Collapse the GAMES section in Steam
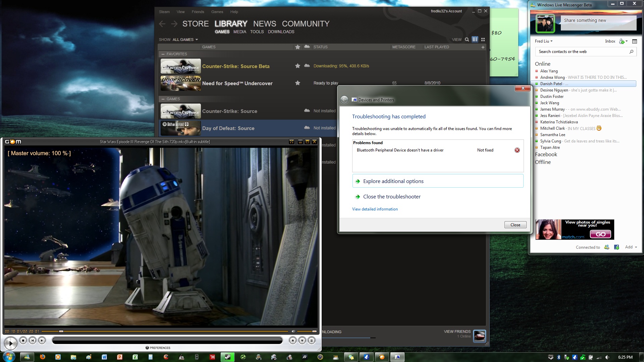This screenshot has width=644, height=362. point(163,99)
